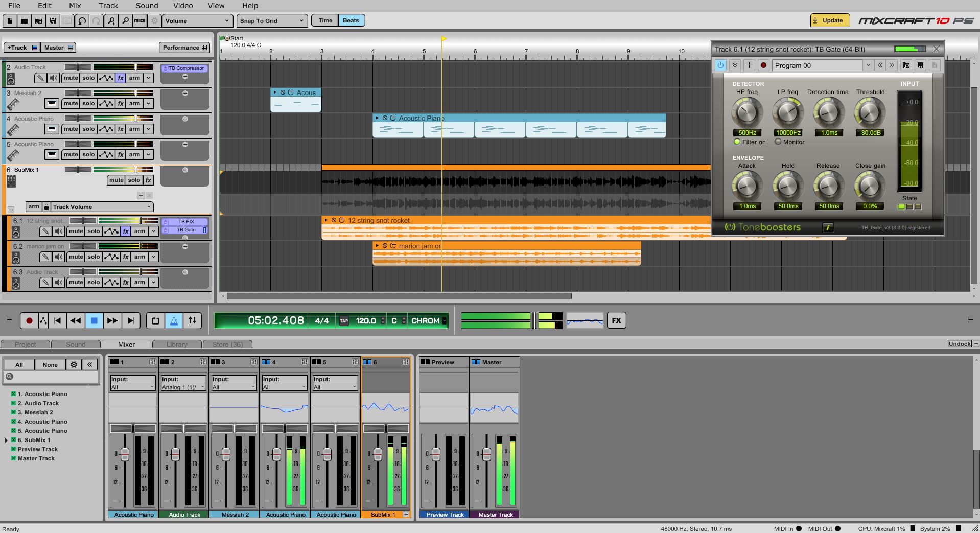980x533 pixels.
Task: Solo track 3 Messiah 2
Action: [x=88, y=104]
